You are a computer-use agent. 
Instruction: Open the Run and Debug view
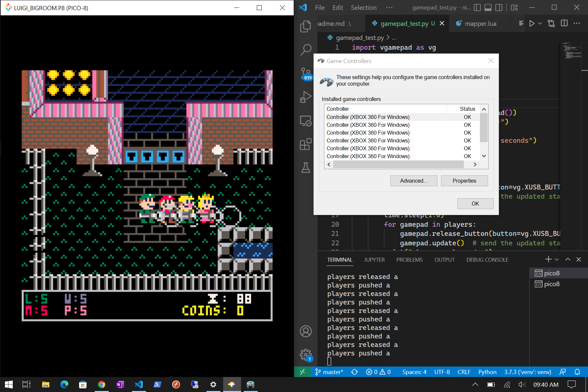pyautogui.click(x=305, y=97)
